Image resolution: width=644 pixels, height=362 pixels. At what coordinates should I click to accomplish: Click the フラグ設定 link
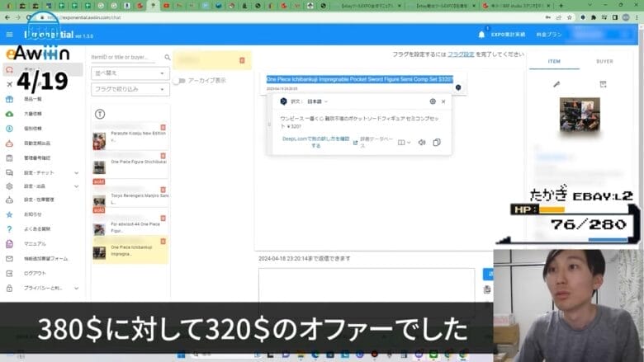[461, 54]
